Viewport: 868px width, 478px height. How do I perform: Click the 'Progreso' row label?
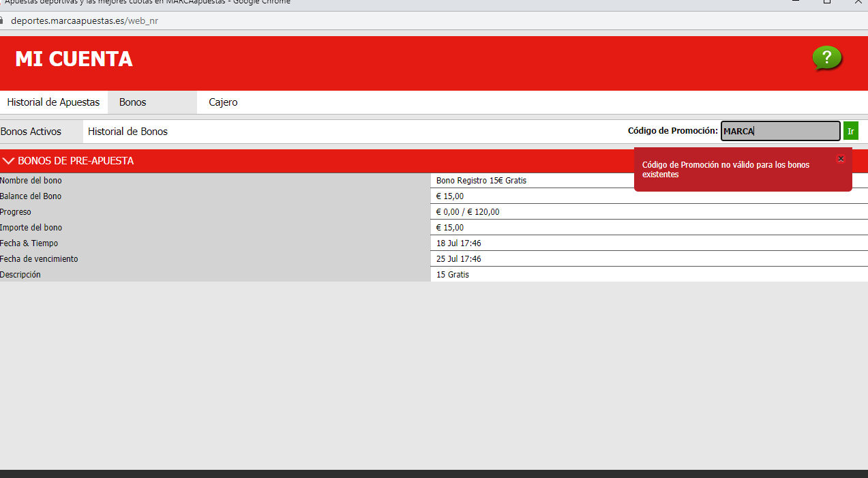16,212
